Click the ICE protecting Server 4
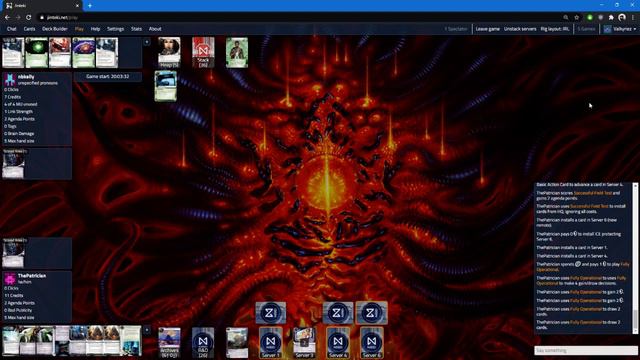Screen dimensions: 640x360 (338, 313)
